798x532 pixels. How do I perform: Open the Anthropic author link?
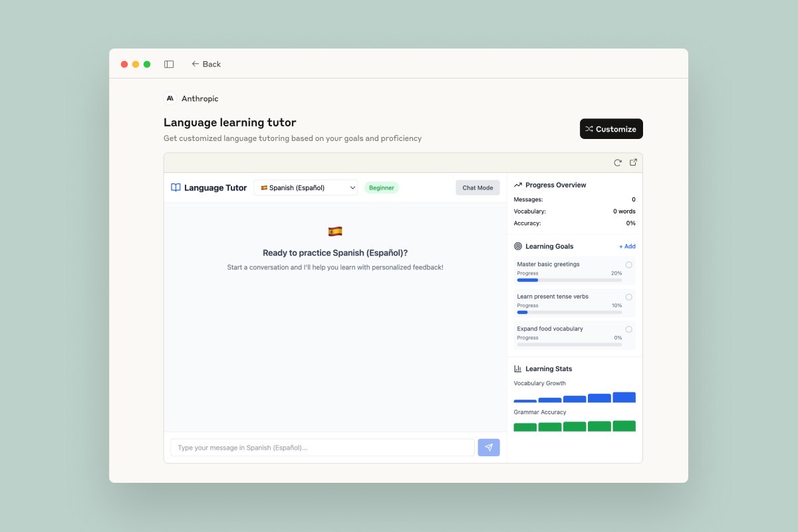pos(199,98)
